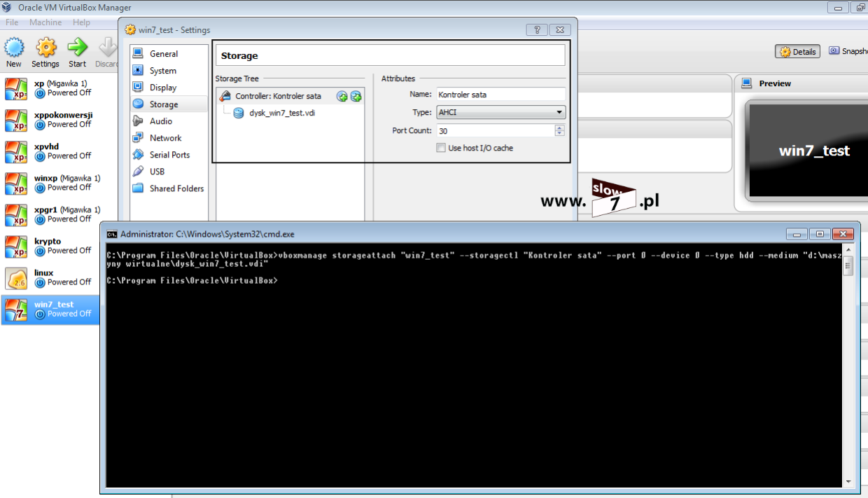This screenshot has height=498, width=868.
Task: Open USB settings category
Action: pyautogui.click(x=169, y=172)
